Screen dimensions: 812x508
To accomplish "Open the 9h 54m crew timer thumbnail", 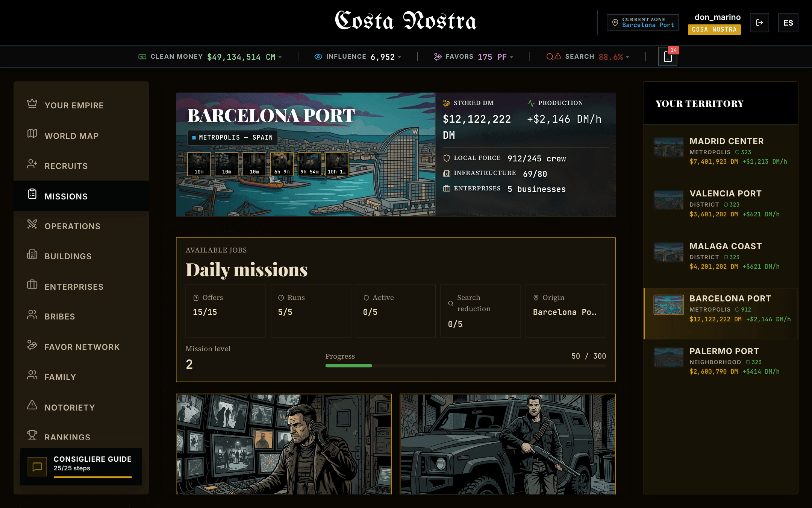I will click(309, 164).
